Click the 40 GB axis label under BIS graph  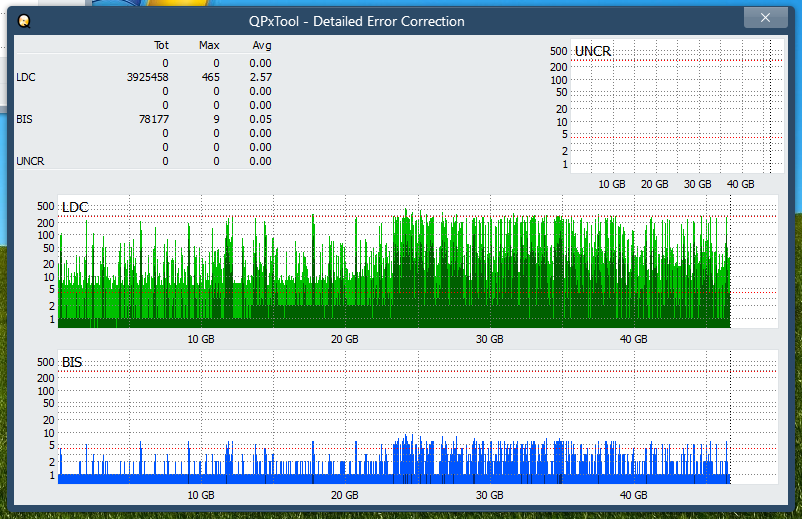(x=634, y=495)
